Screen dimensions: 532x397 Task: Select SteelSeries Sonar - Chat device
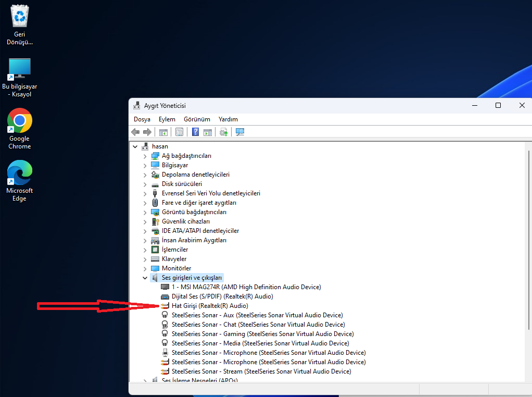point(258,325)
